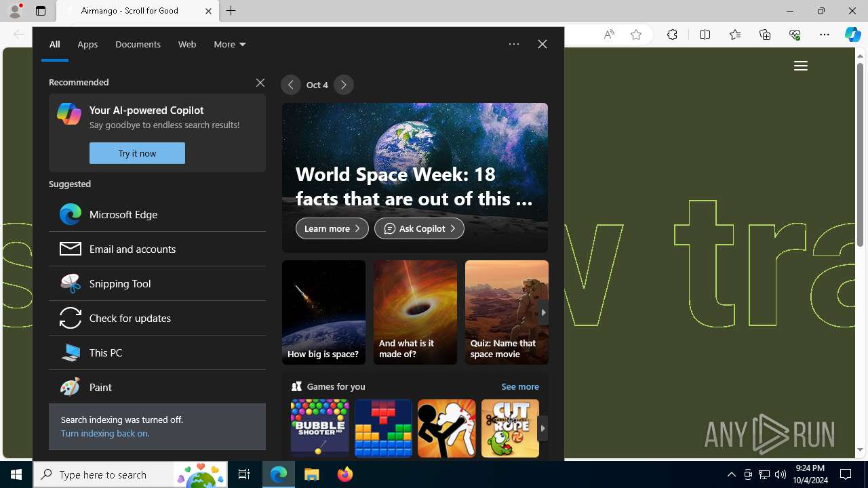
Task: Switch to the Apps search tab
Action: [87, 44]
